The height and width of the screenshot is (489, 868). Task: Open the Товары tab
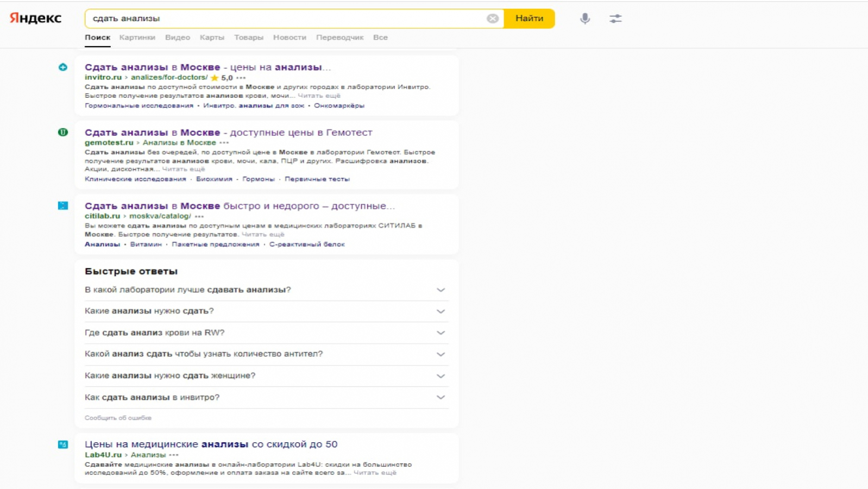tap(249, 37)
